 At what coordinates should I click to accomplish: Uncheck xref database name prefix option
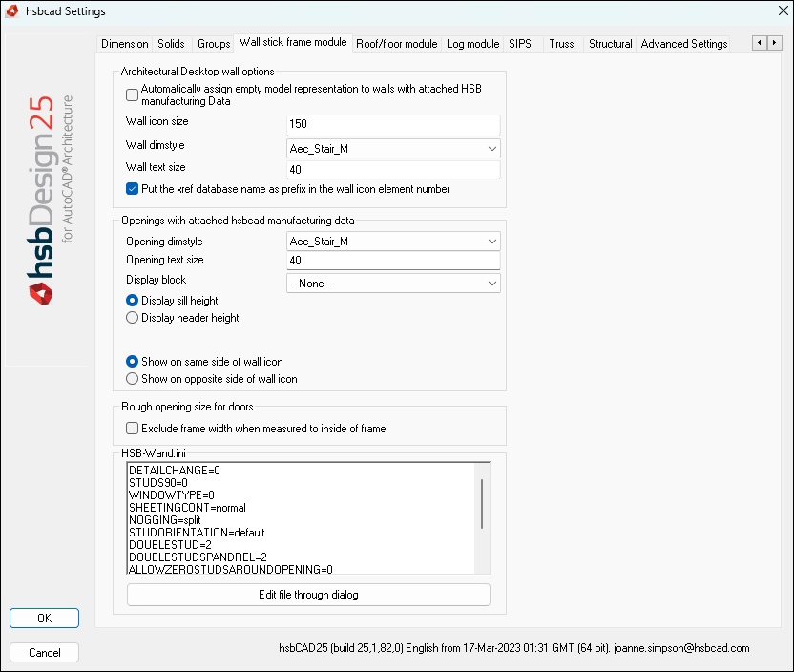[132, 189]
